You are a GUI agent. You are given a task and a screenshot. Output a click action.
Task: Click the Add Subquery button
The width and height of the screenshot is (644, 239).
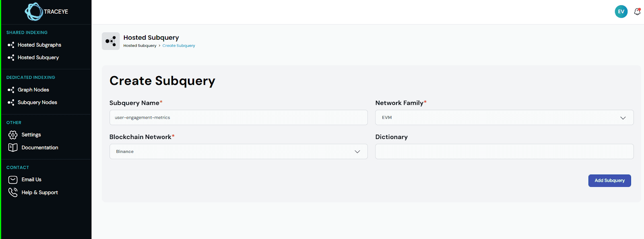click(x=609, y=181)
